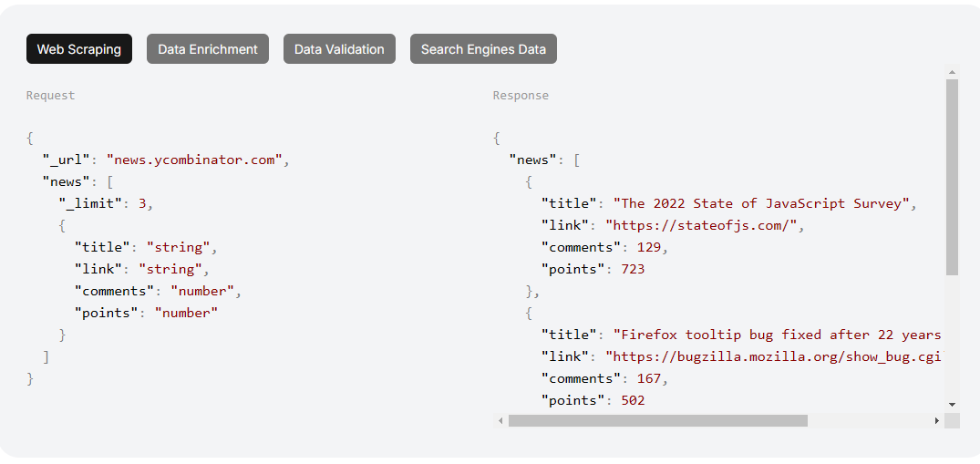Click the response panel scroll-down arrow
This screenshot has height=464, width=980.
(952, 404)
